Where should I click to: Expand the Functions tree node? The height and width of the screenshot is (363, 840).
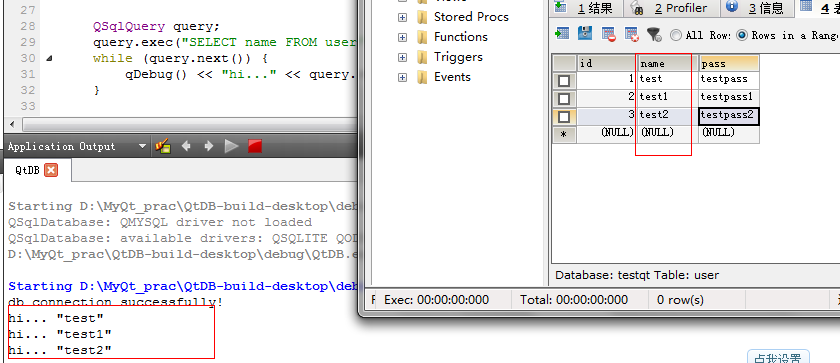coord(402,37)
